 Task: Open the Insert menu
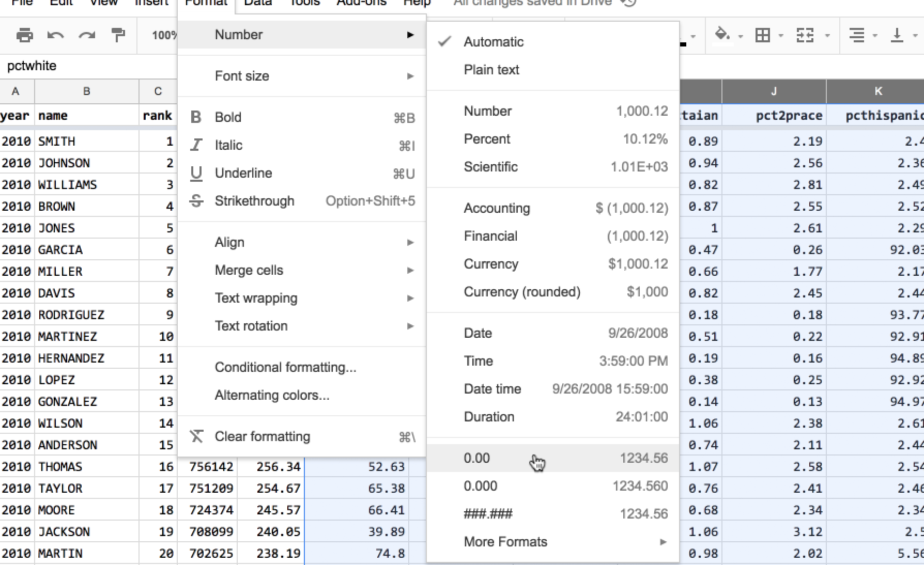pos(151,3)
